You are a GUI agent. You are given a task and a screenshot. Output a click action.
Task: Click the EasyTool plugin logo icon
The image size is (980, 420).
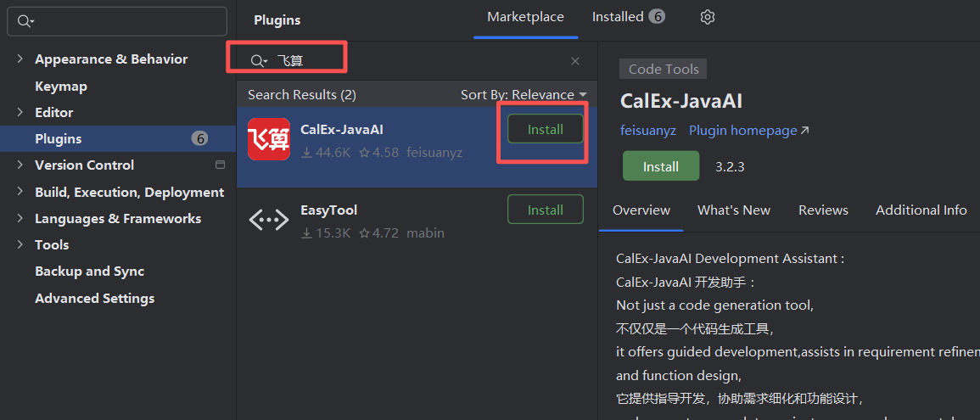point(269,220)
